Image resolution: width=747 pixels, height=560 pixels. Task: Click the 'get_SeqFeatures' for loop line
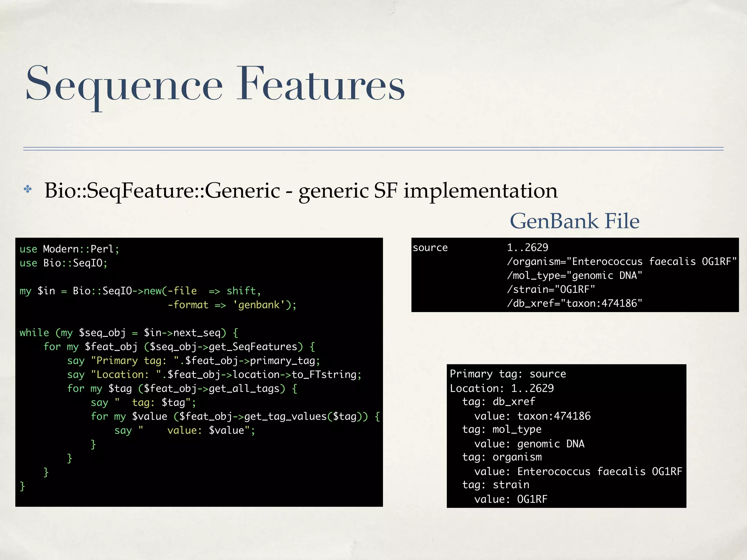point(179,347)
